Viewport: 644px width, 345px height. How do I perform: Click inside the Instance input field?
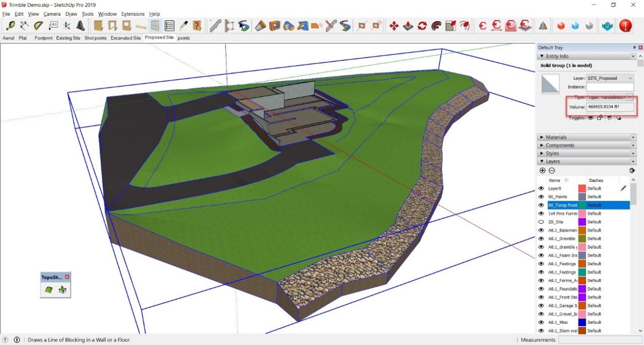pos(610,87)
